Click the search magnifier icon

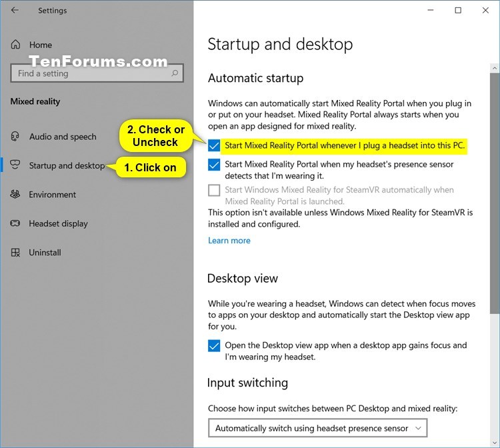click(x=175, y=73)
